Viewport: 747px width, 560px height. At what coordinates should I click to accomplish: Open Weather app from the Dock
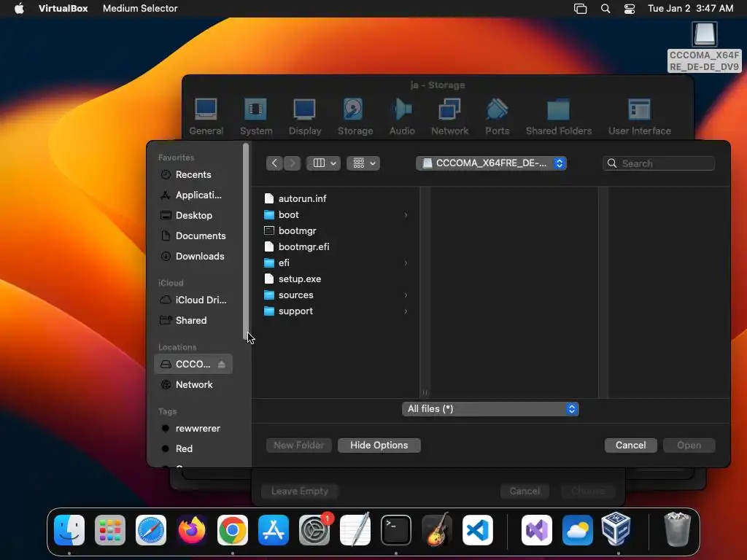coord(578,529)
